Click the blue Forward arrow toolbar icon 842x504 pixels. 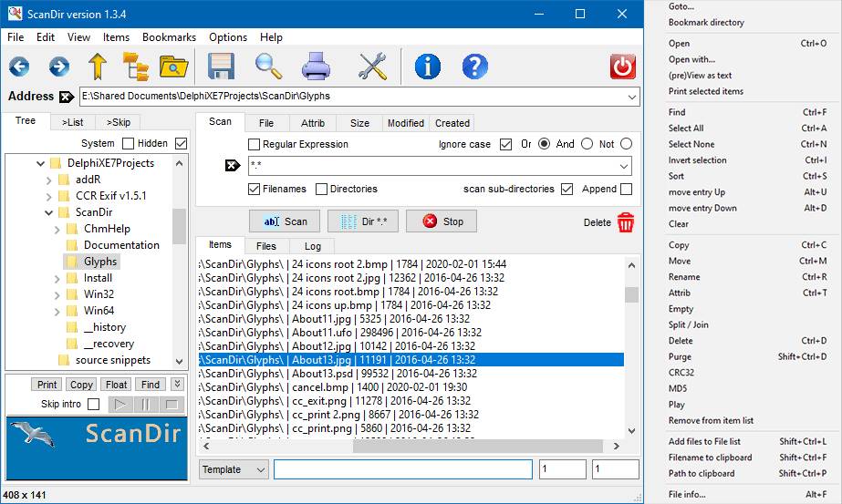coord(59,67)
